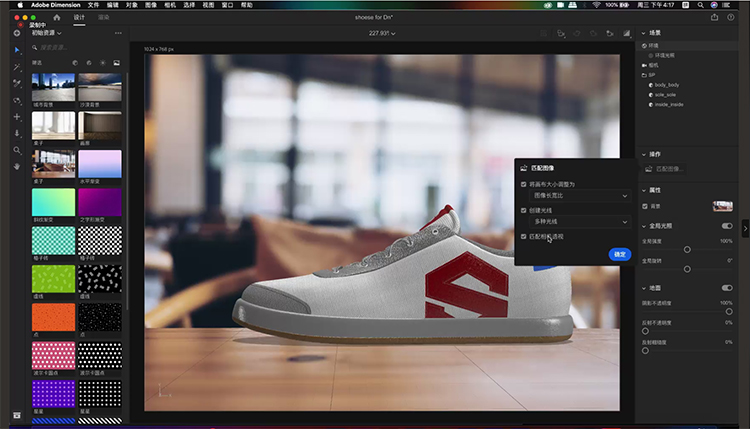Viewport: 750px width, 429px height.
Task: Open assets panel more options dots
Action: click(118, 33)
